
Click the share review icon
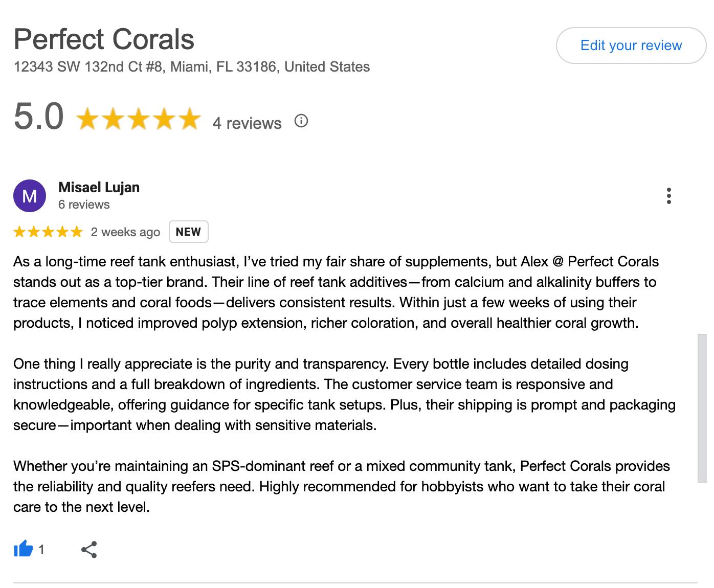pos(89,550)
